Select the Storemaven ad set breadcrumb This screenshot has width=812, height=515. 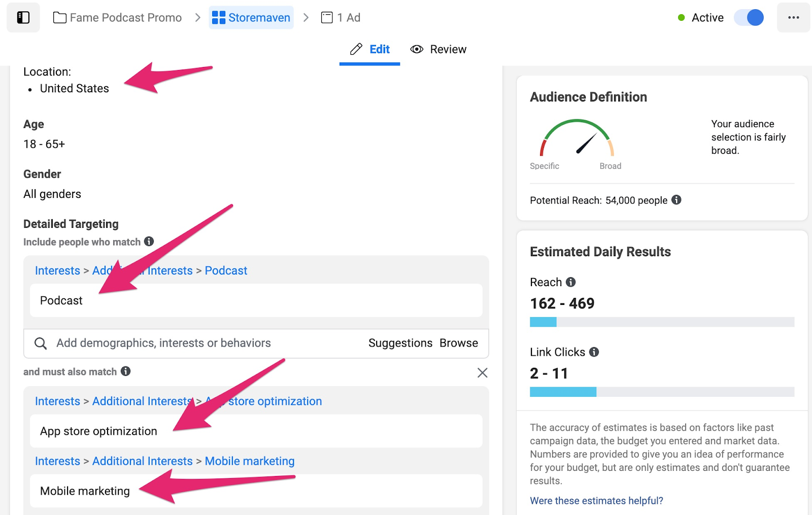click(x=251, y=18)
